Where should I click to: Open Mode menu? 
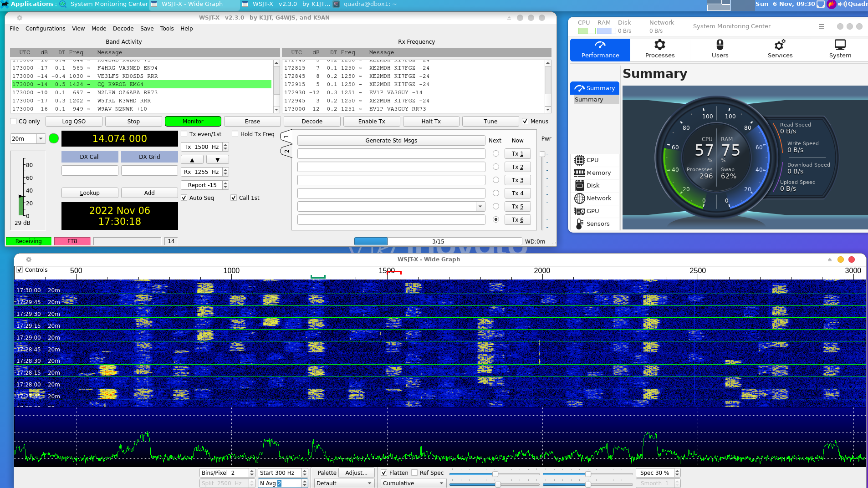(x=99, y=29)
